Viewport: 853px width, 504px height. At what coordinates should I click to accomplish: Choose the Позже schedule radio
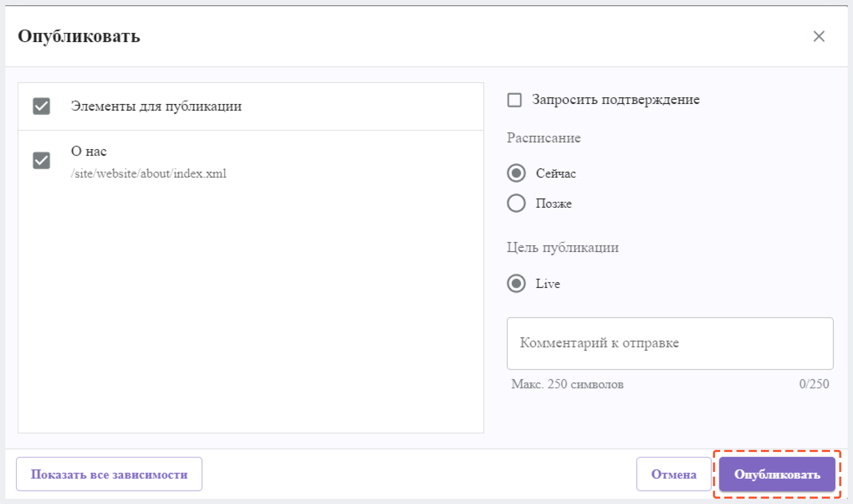[x=516, y=203]
